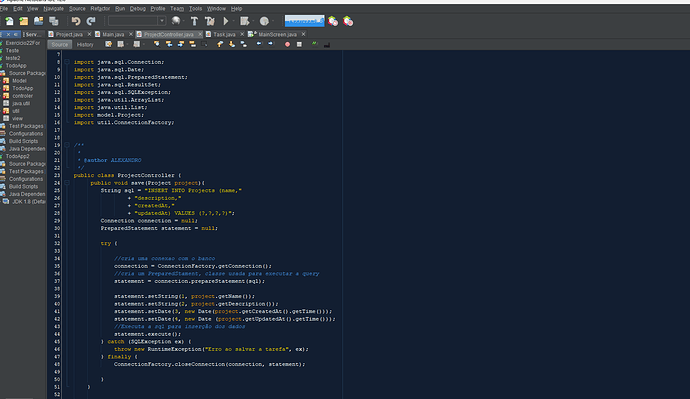690x399 pixels.
Task: Collapse the import block at line 8
Action: [67, 62]
